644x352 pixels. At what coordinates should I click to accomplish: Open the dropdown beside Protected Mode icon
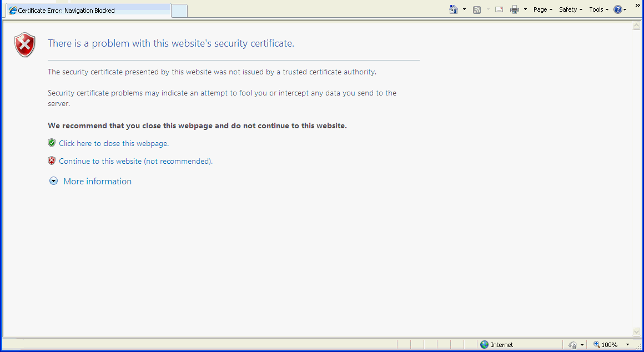click(x=582, y=345)
